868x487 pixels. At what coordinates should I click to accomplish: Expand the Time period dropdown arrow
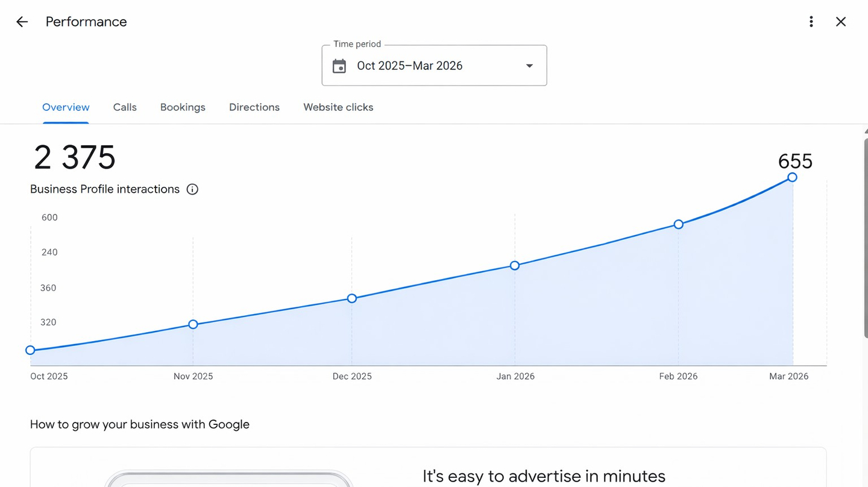pos(529,66)
